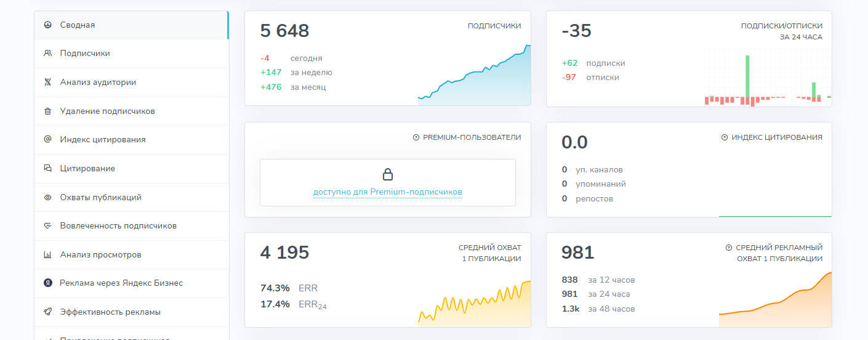Click the Анализ аудитории hourglass icon
This screenshot has height=340, width=868.
pos(47,82)
